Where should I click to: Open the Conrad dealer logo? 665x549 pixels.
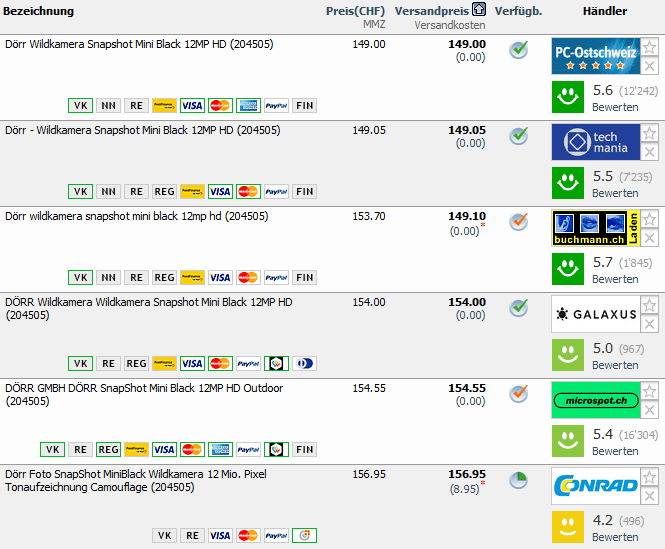pyautogui.click(x=595, y=486)
